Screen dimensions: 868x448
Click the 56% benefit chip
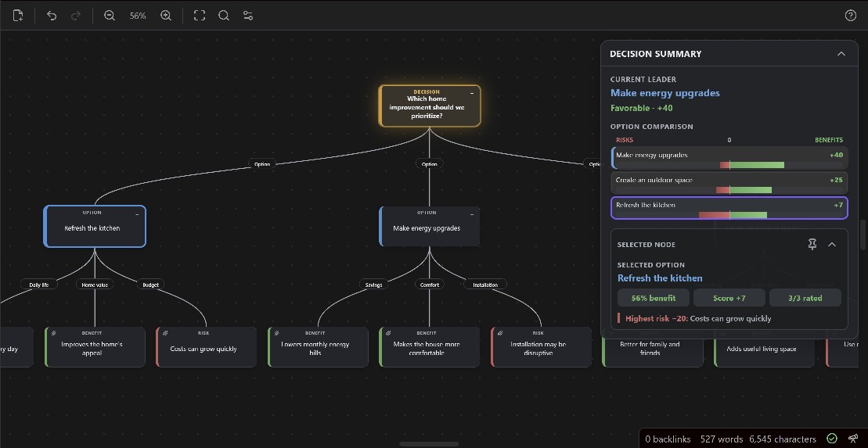(x=654, y=298)
